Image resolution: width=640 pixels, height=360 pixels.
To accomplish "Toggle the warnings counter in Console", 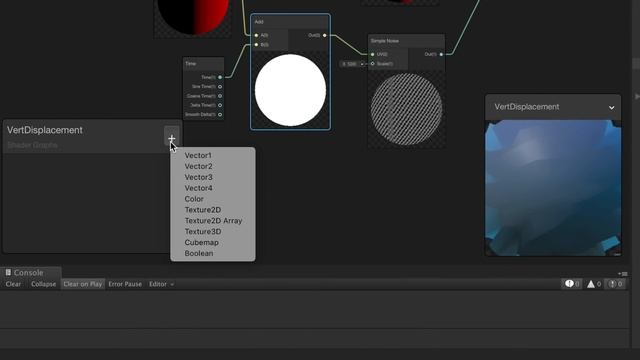I will coord(593,284).
